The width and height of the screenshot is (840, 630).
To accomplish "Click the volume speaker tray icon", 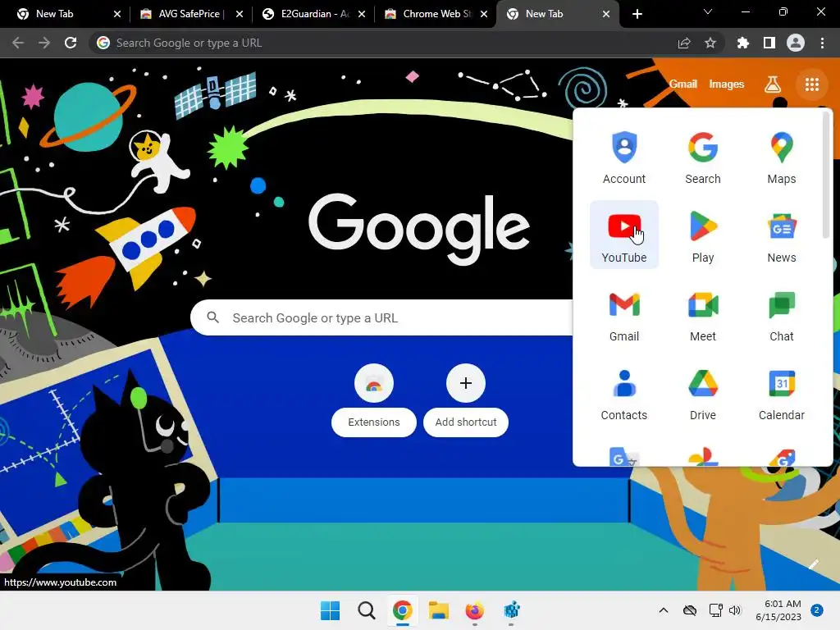I will click(x=734, y=610).
